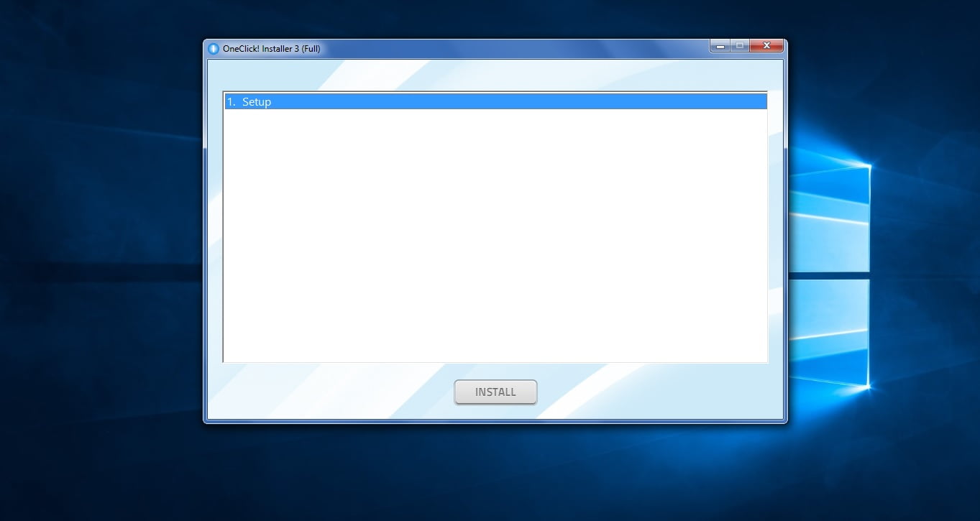Click the lower pane of the Windows wallpaper logo
The width and height of the screenshot is (980, 521).
(x=830, y=331)
